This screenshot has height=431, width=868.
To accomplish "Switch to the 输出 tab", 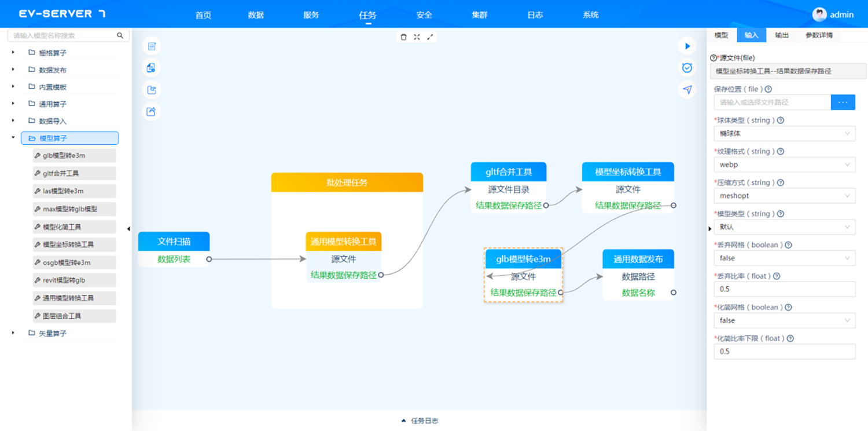I will coord(782,35).
